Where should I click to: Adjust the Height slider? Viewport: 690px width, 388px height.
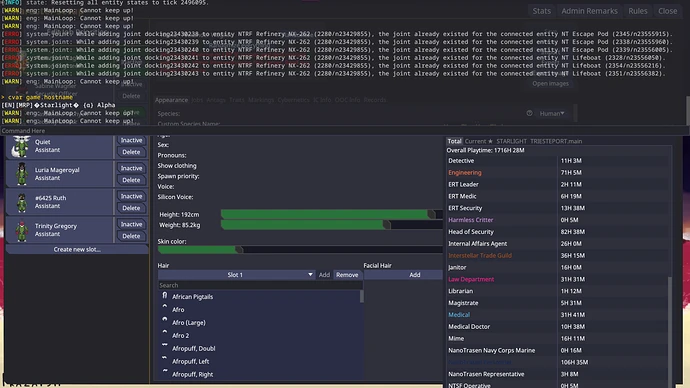(332, 214)
